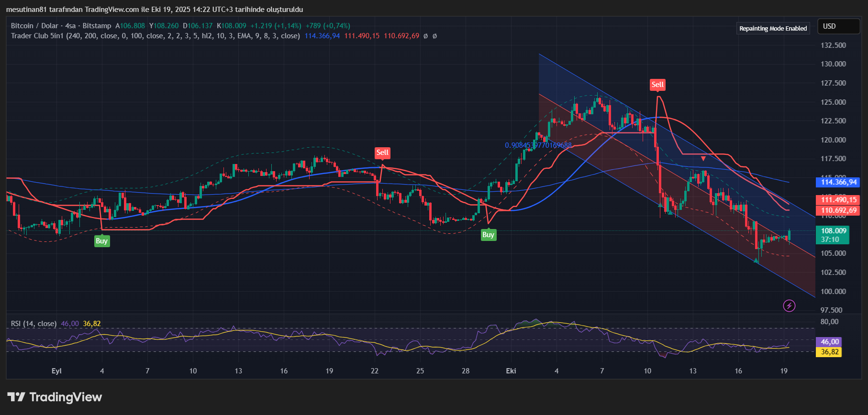Open the USD currency selector
The height and width of the screenshot is (415, 868).
point(838,26)
